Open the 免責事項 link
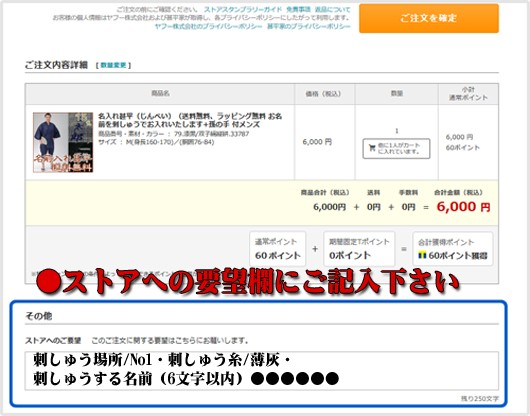The width and height of the screenshot is (530, 416). tap(298, 9)
